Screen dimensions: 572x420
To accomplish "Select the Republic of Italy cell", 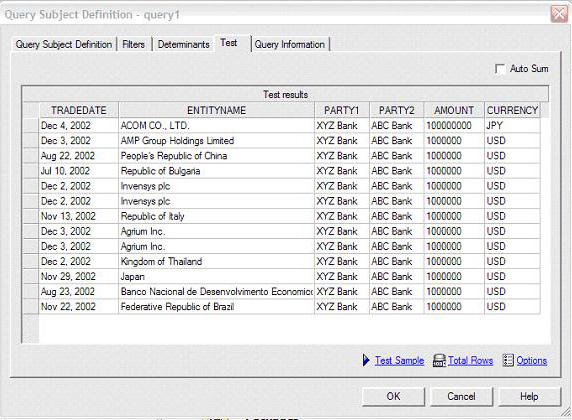I will click(216, 216).
